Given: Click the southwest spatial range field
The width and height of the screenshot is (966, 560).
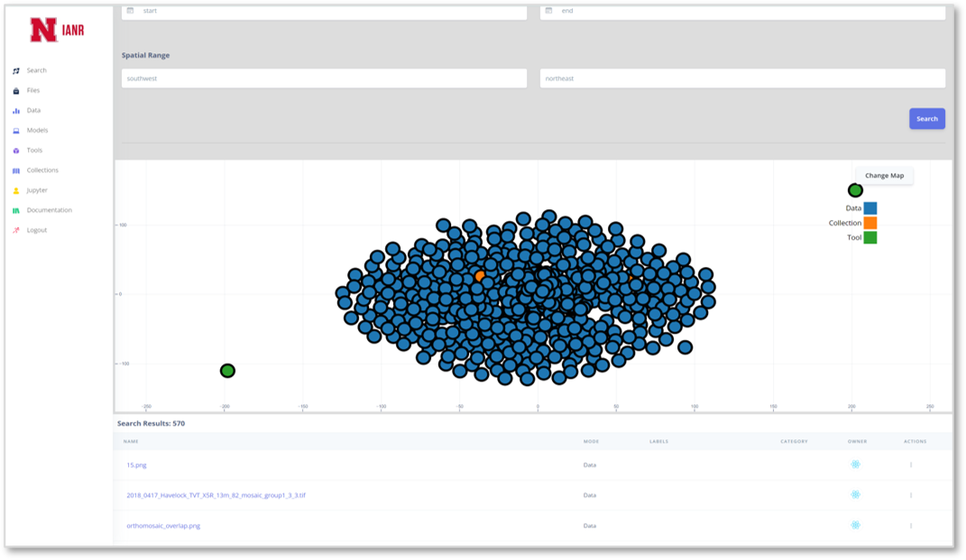Looking at the screenshot, I should (x=324, y=78).
